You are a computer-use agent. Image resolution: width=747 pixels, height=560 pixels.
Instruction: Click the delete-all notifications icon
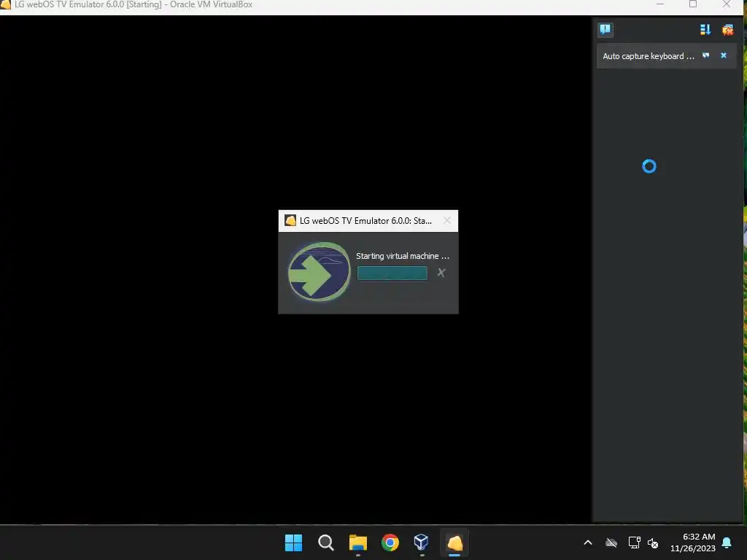(727, 29)
